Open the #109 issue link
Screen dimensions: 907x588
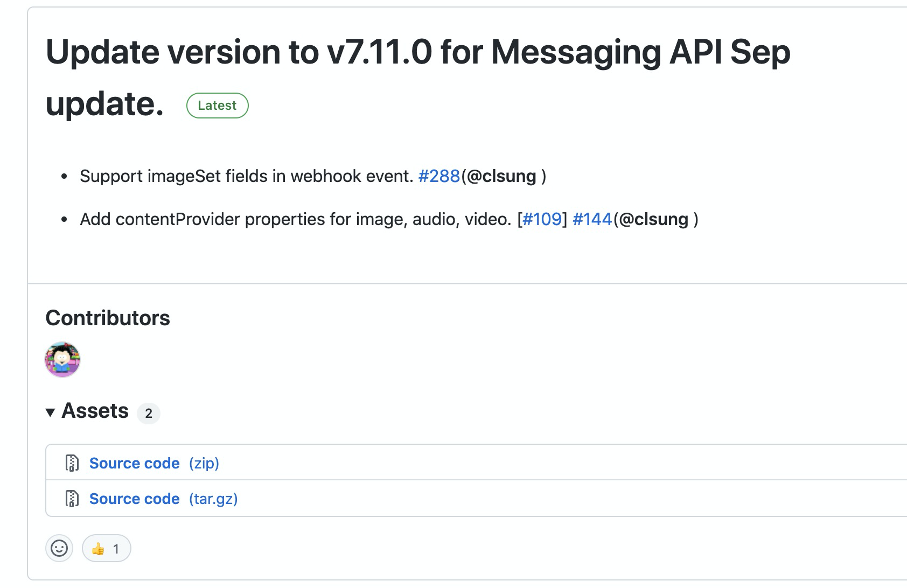[542, 219]
